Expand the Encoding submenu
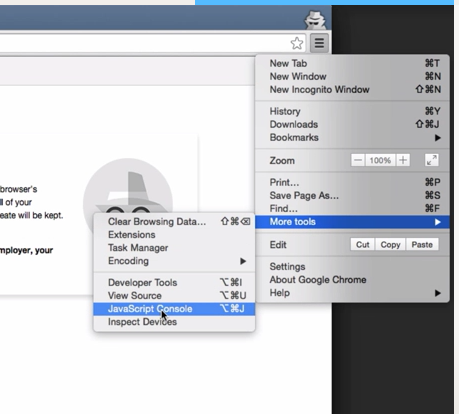459x414 pixels. pyautogui.click(x=174, y=261)
